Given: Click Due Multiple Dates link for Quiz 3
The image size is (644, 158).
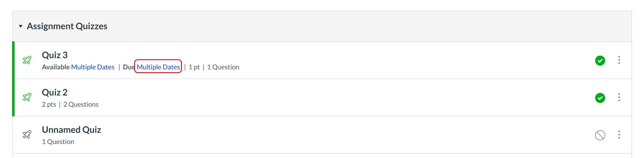Looking at the screenshot, I should [x=158, y=67].
